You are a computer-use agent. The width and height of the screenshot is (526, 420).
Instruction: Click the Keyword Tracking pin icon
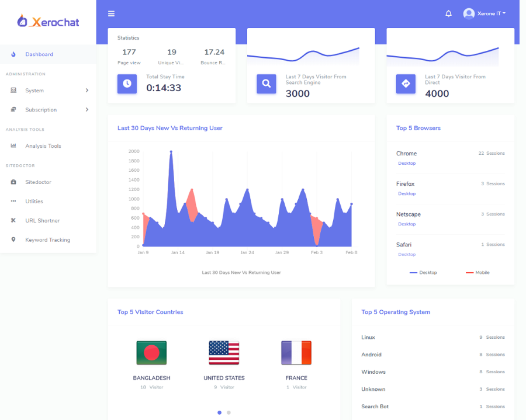click(13, 239)
